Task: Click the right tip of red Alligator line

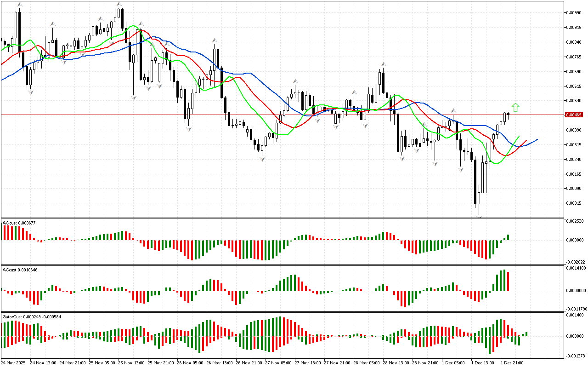Action: tap(526, 140)
